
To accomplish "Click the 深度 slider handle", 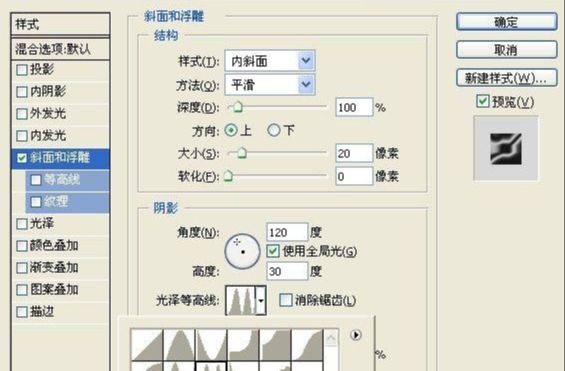I will click(x=238, y=107).
